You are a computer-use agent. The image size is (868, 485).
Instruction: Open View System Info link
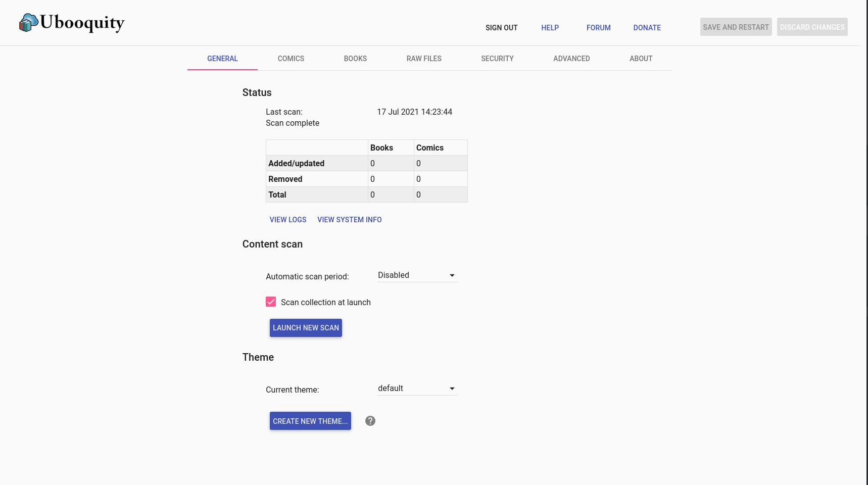(349, 220)
